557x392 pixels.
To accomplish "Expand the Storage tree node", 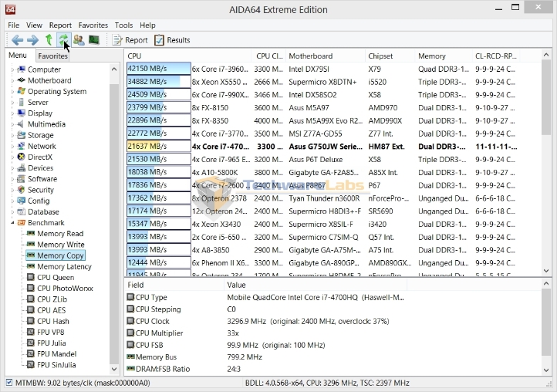I will tap(12, 135).
